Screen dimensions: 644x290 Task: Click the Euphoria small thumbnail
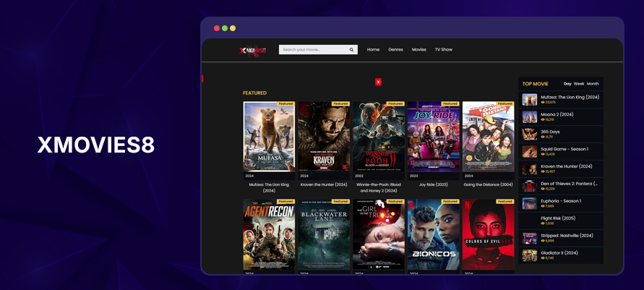click(529, 204)
